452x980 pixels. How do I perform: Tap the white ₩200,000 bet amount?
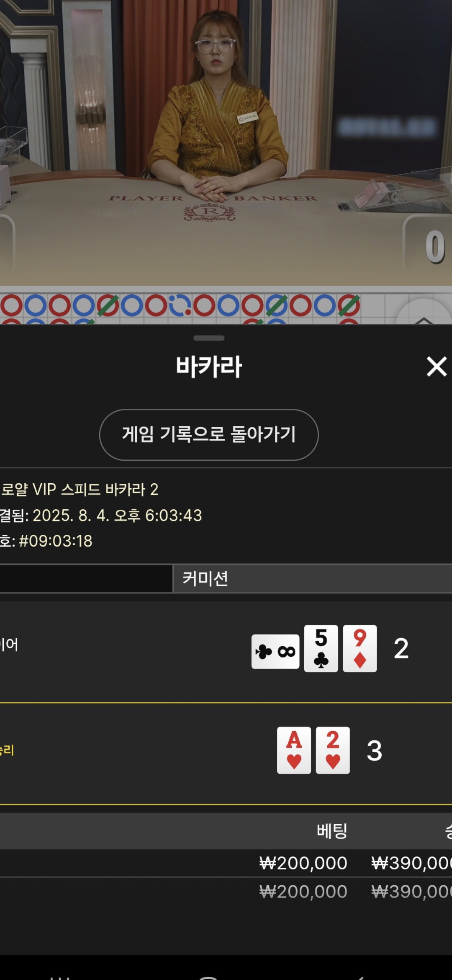coord(303,863)
